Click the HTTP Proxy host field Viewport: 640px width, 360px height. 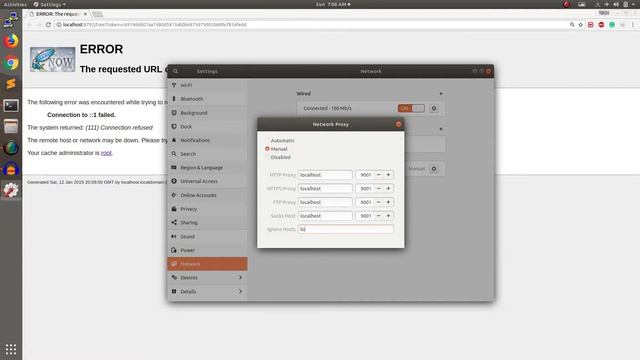325,175
